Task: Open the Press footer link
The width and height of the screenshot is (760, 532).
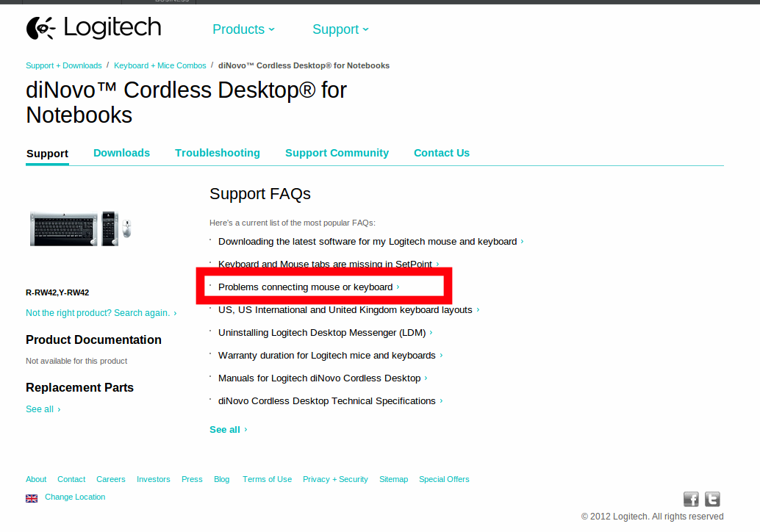Action: [x=192, y=479]
